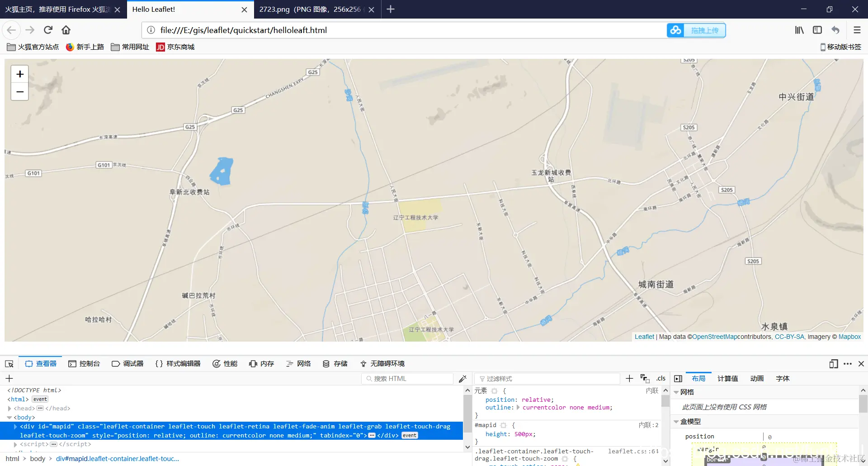Close the developer tools panel
The width and height of the screenshot is (868, 466).
click(861, 364)
